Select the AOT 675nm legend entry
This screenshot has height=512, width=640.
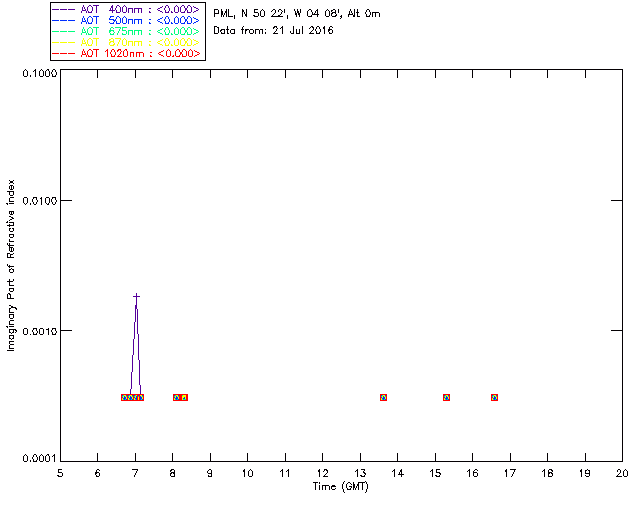(x=126, y=31)
